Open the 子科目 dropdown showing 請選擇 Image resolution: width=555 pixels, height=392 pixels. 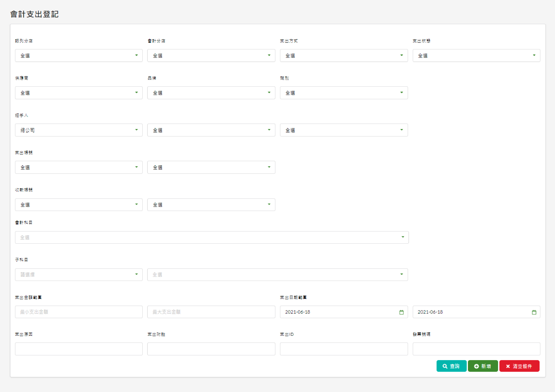pyautogui.click(x=79, y=275)
